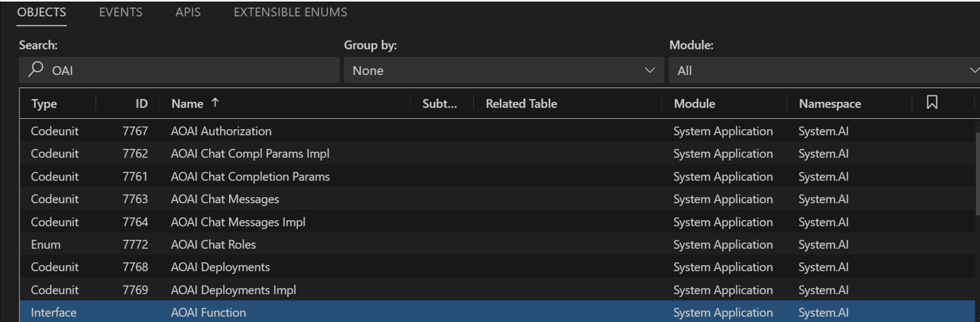Select the AOAI Deployments Impl row
This screenshot has height=322, width=980.
pos(233,290)
